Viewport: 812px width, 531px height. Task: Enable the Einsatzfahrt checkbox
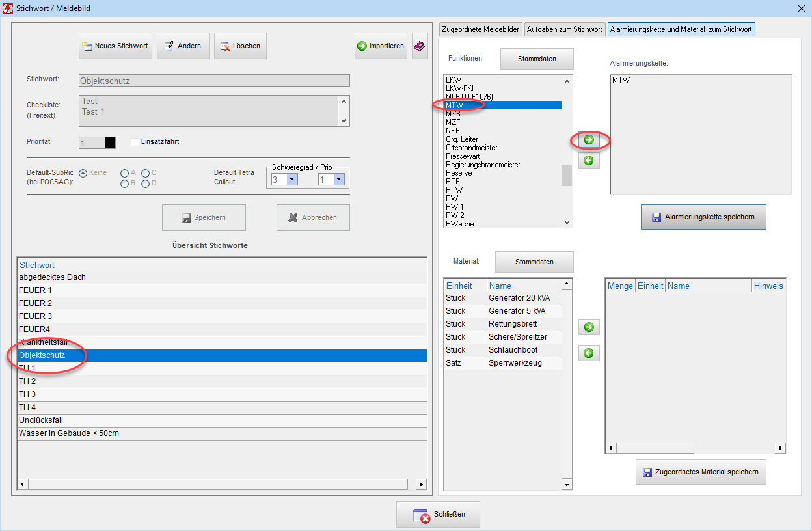click(135, 142)
